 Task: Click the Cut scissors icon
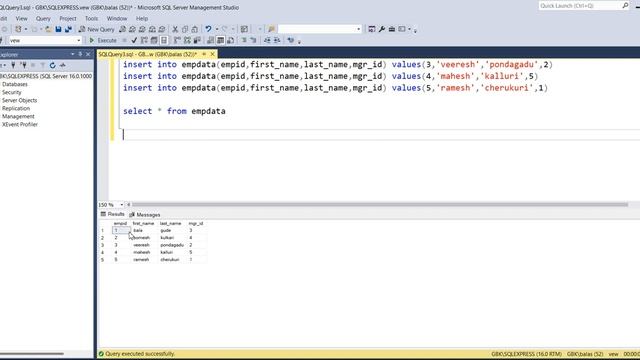[x=175, y=29]
